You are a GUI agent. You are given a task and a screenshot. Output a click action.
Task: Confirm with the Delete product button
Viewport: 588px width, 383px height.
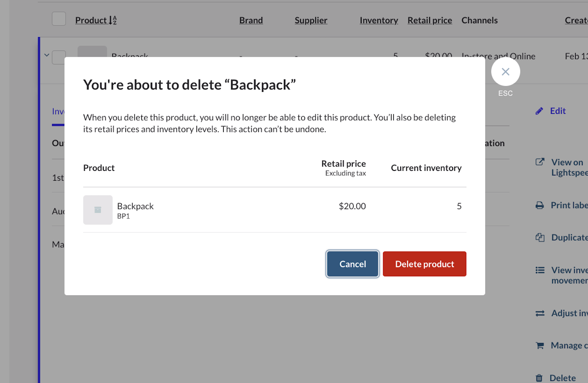click(424, 264)
